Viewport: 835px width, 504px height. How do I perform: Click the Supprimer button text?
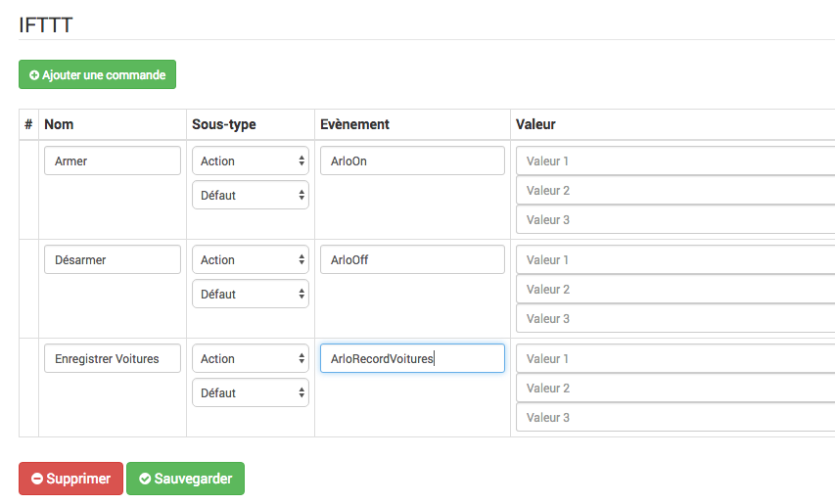point(78,479)
